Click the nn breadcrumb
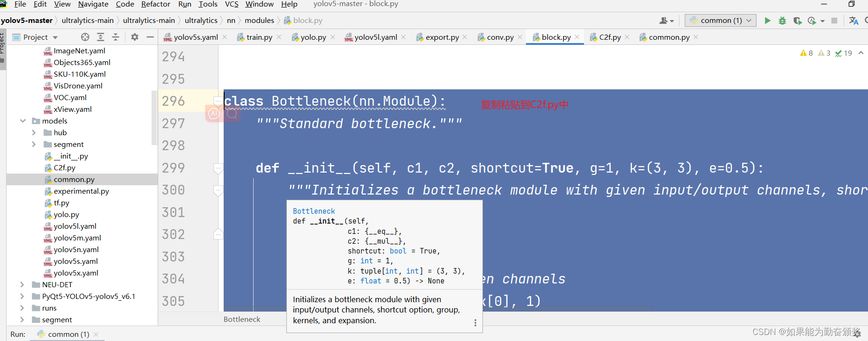The image size is (868, 341). point(231,21)
